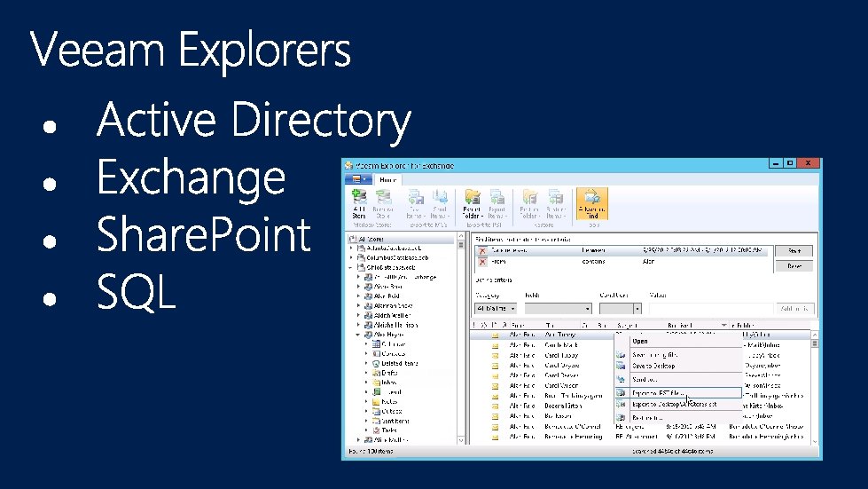Image resolution: width=868 pixels, height=489 pixels.
Task: Choose Save to Desktop in the context menu
Action: tap(678, 366)
